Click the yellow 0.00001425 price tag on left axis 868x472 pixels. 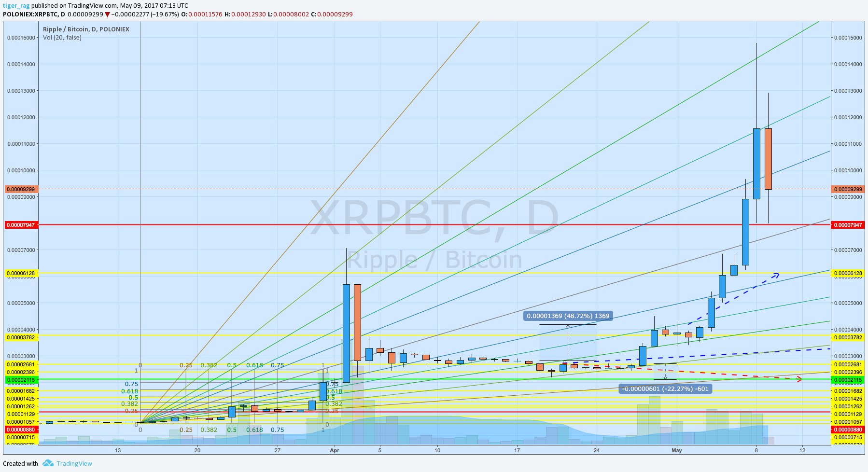point(21,399)
